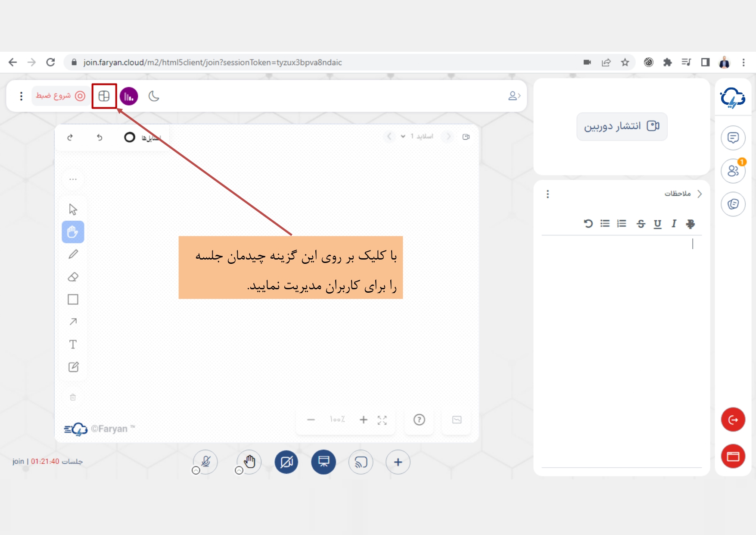Open the shared notes three-dot menu
The image size is (756, 535).
(548, 194)
